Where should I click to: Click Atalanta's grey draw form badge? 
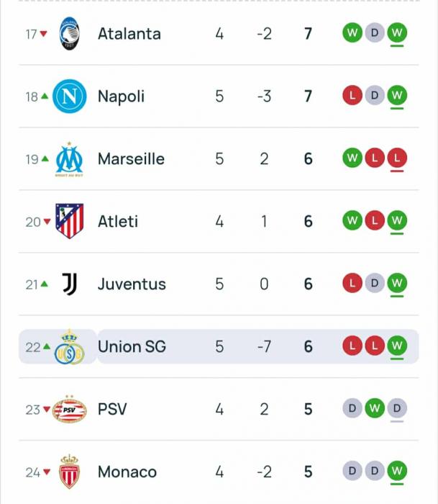(374, 32)
